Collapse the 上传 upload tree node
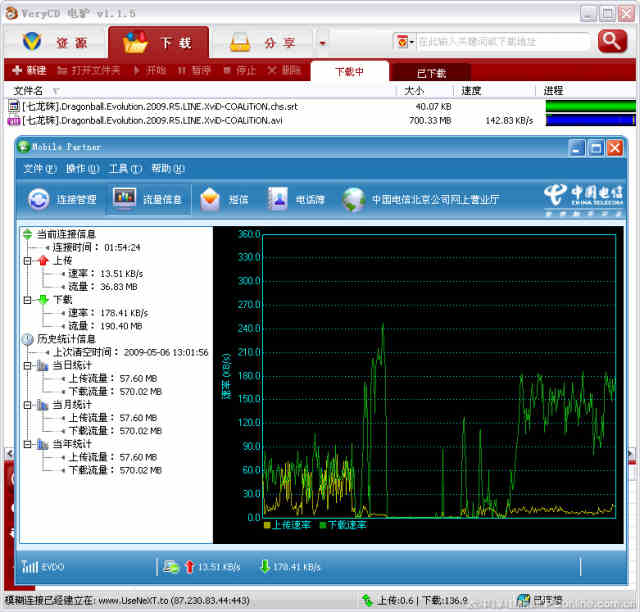The height and width of the screenshot is (612, 640). click(27, 261)
